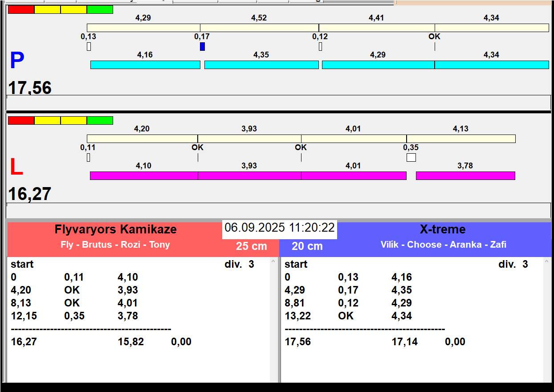Screen dimensions: 554x392
Task: Select the cyan 4,35 run segment
Action: click(x=261, y=65)
